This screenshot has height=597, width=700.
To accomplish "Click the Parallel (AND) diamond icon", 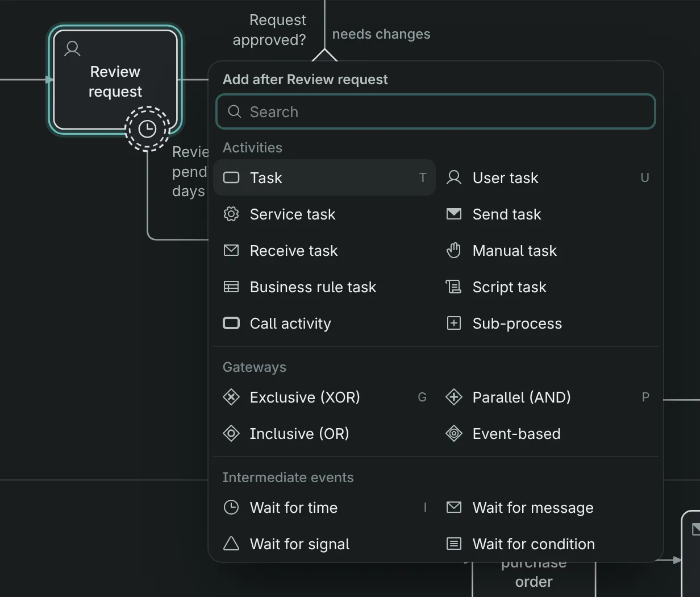I will click(x=454, y=397).
